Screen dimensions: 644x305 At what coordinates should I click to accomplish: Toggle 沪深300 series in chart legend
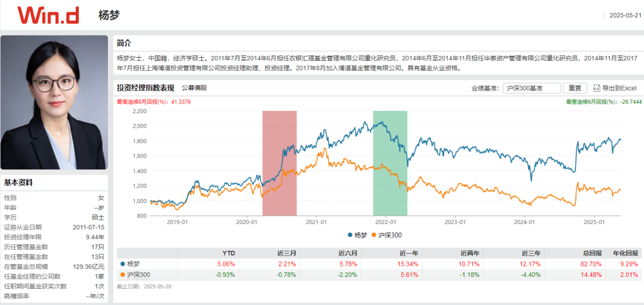(x=386, y=235)
